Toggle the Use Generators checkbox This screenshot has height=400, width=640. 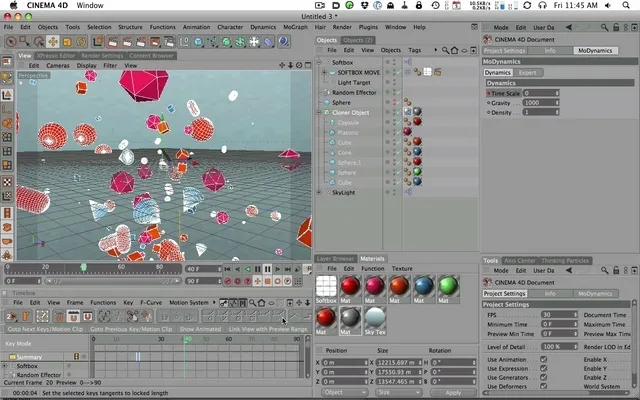click(x=543, y=377)
